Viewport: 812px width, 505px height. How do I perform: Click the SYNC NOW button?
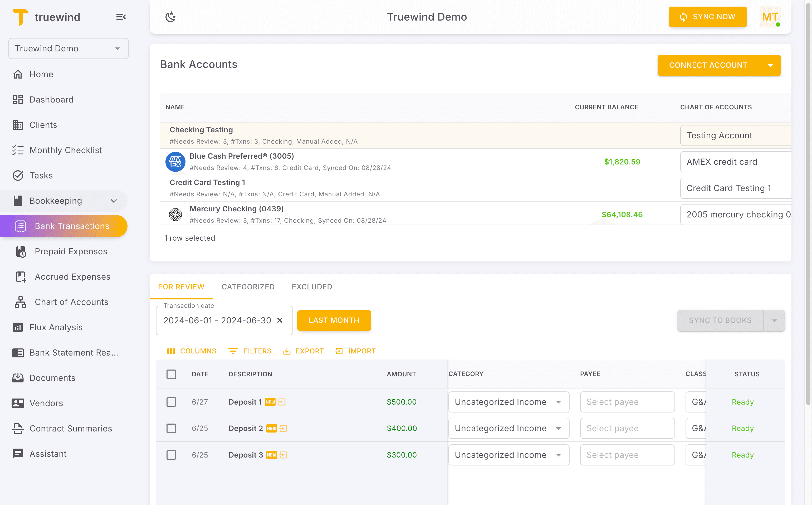pos(707,17)
